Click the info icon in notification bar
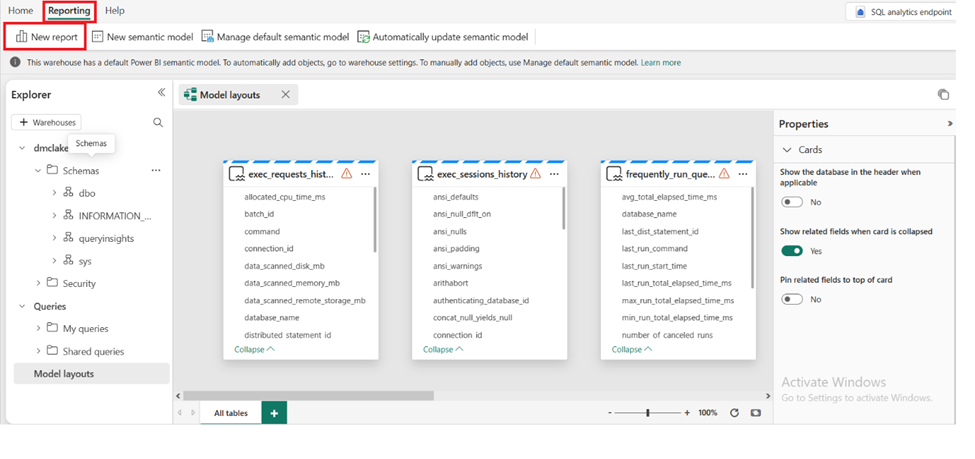Viewport: 975px width, 459px height. [16, 62]
